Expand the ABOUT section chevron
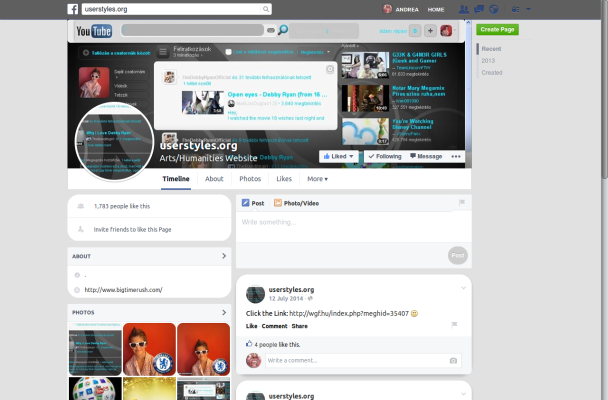The height and width of the screenshot is (400, 608). tap(224, 256)
